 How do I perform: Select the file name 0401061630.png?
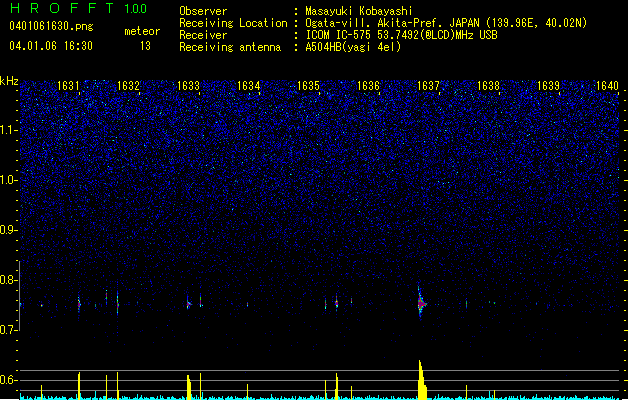pos(51,26)
